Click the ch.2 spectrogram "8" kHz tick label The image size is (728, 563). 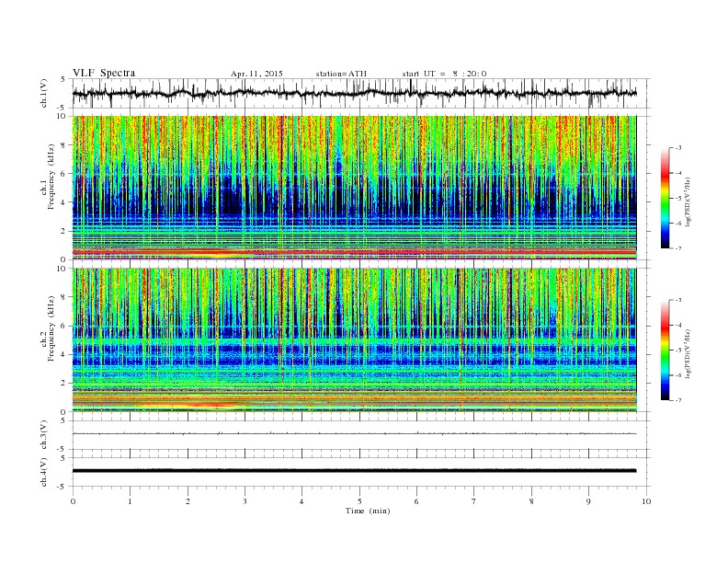point(64,297)
